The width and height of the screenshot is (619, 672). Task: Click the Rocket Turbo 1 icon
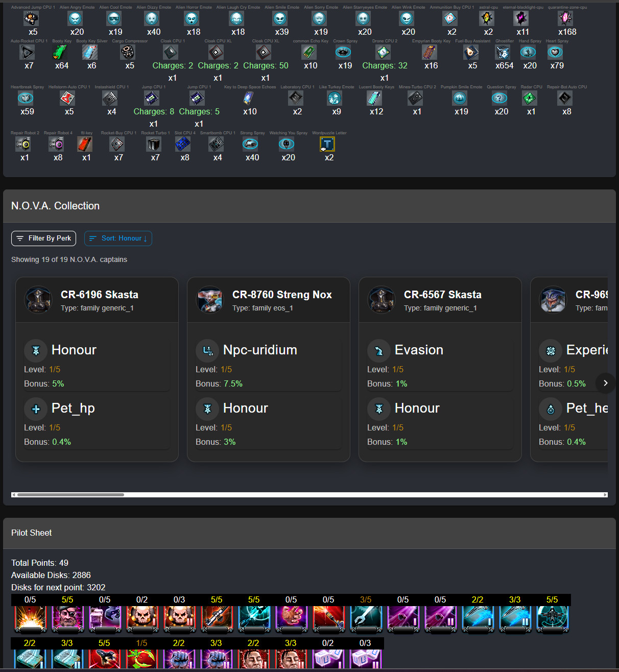point(154,145)
